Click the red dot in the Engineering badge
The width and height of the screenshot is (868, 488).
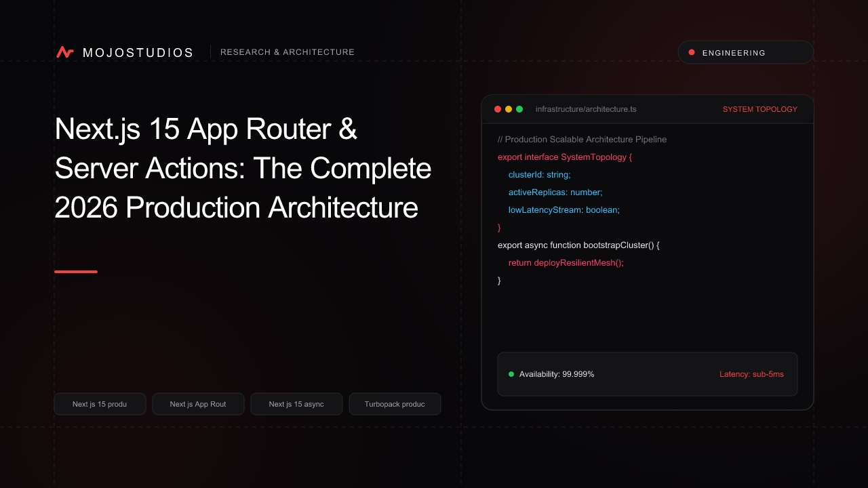point(692,52)
